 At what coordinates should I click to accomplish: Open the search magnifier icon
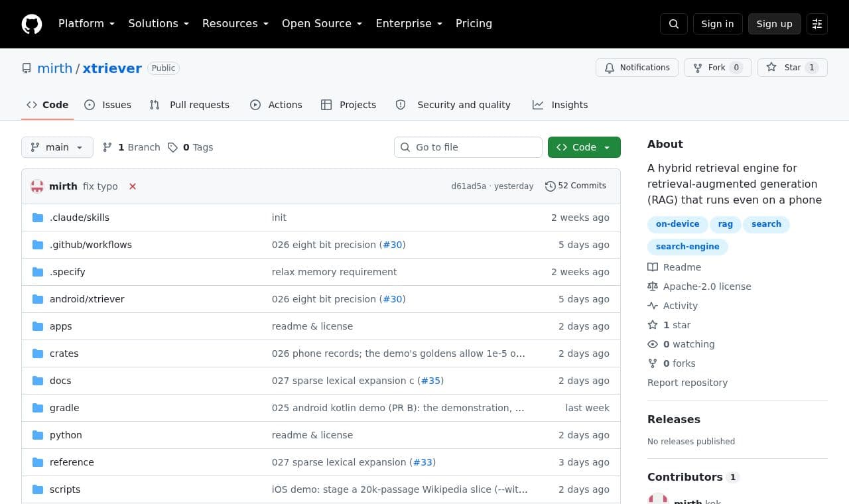tap(674, 24)
